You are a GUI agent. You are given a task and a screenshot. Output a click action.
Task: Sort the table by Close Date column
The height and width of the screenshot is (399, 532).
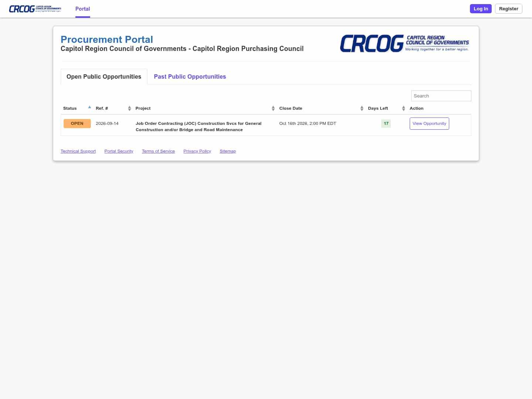point(321,108)
